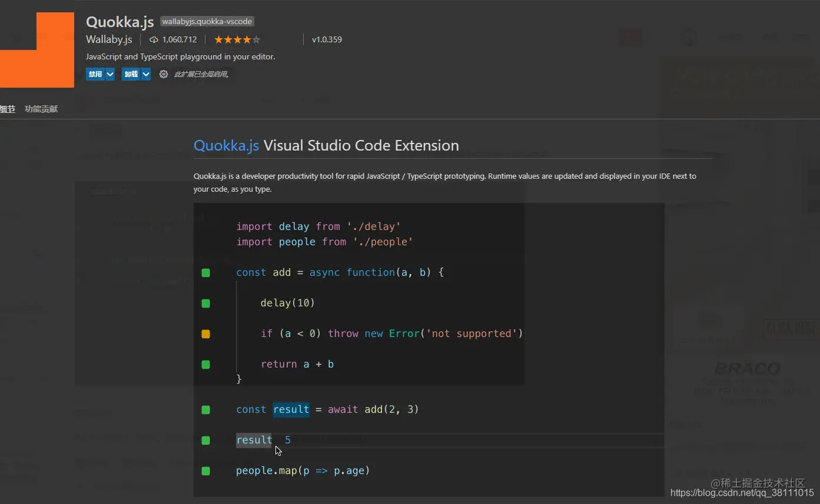820x504 pixels.
Task: Click the orange indicator beside the 'if (a < 0)' line
Action: (x=205, y=334)
